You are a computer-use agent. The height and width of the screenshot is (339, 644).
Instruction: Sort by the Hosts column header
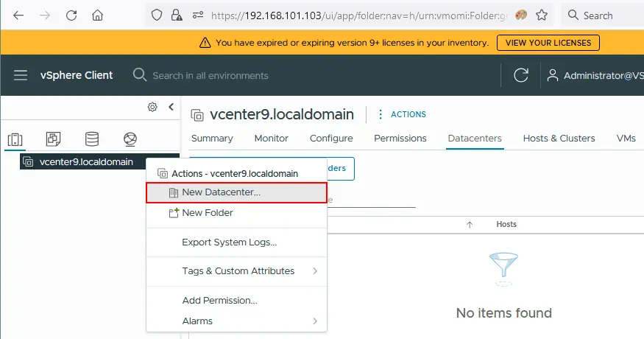point(506,224)
